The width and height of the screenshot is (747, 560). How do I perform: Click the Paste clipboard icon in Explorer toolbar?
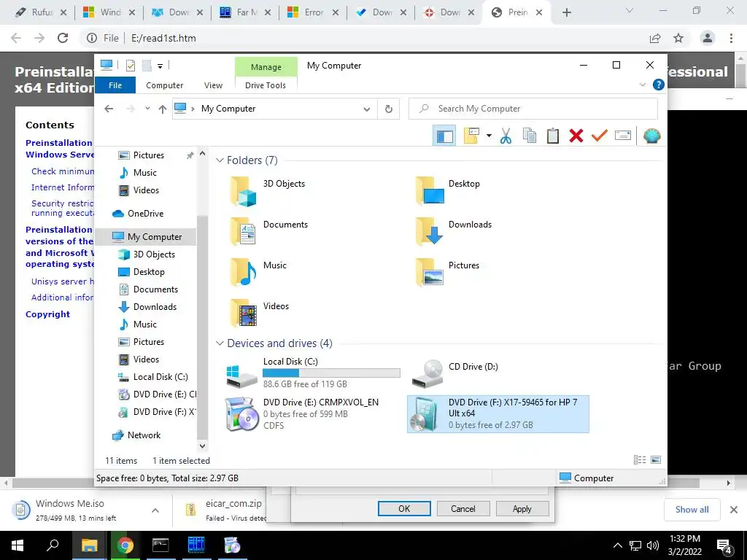pyautogui.click(x=553, y=136)
